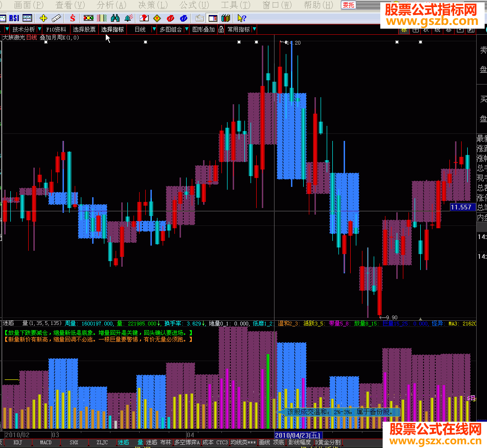Switch to the ZLJC indicator tab
This screenshot has width=487, height=448.
(x=102, y=442)
